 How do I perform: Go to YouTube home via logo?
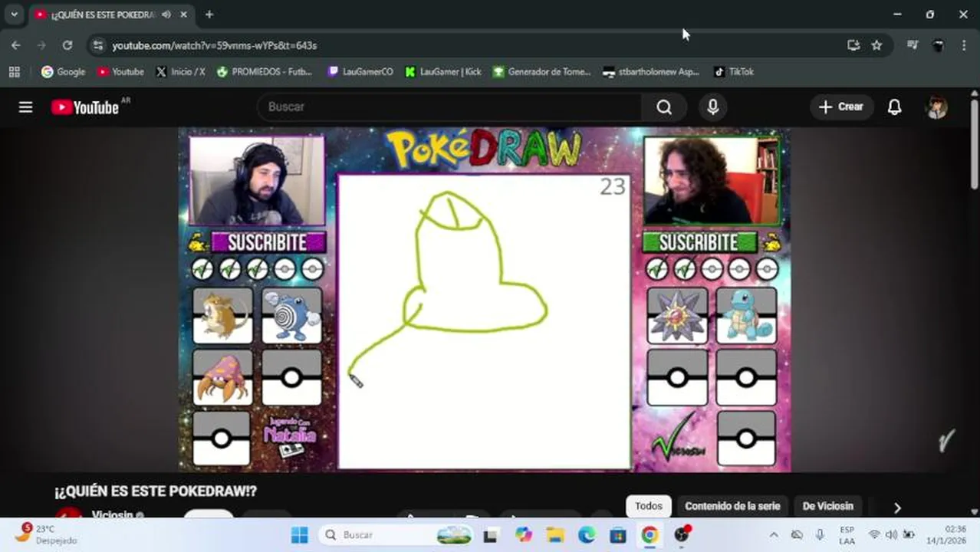[85, 107]
